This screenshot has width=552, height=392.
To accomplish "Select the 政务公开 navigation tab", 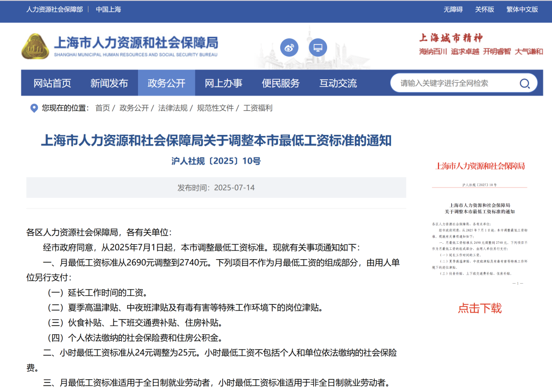I will click(166, 83).
